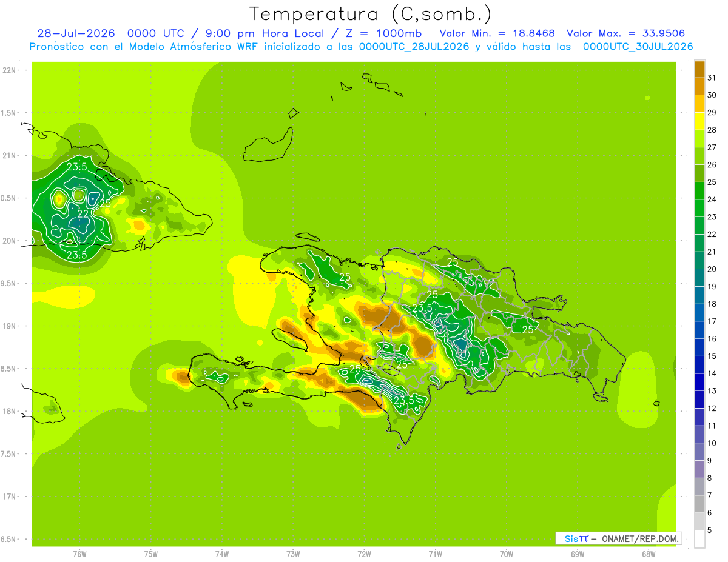Image resolution: width=728 pixels, height=562 pixels.
Task: Click the Valor Max. = 33.9506 text
Action: 626,33
